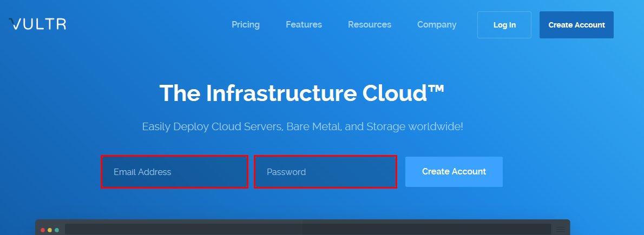The width and height of the screenshot is (644, 235).
Task: Open the Pricing menu item
Action: pos(246,25)
